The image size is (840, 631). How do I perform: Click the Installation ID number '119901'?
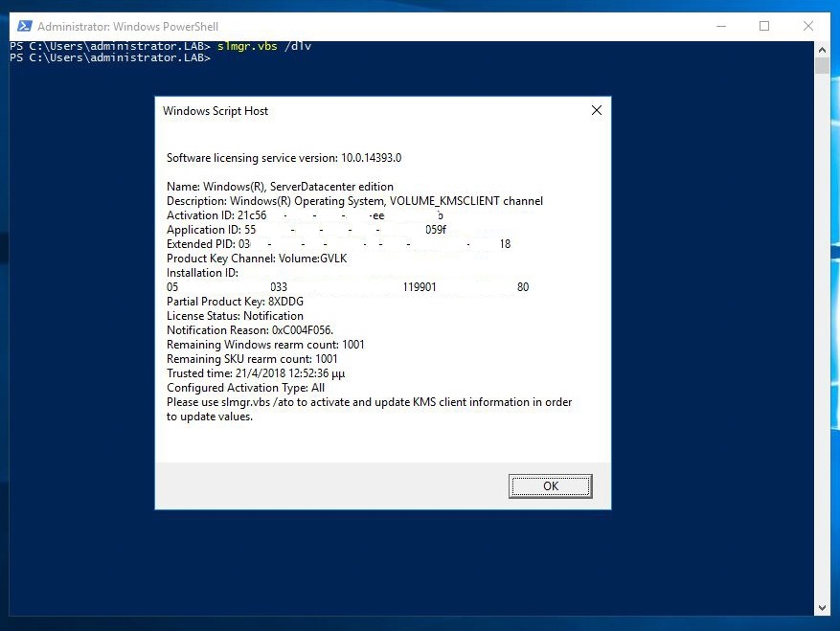click(x=420, y=287)
